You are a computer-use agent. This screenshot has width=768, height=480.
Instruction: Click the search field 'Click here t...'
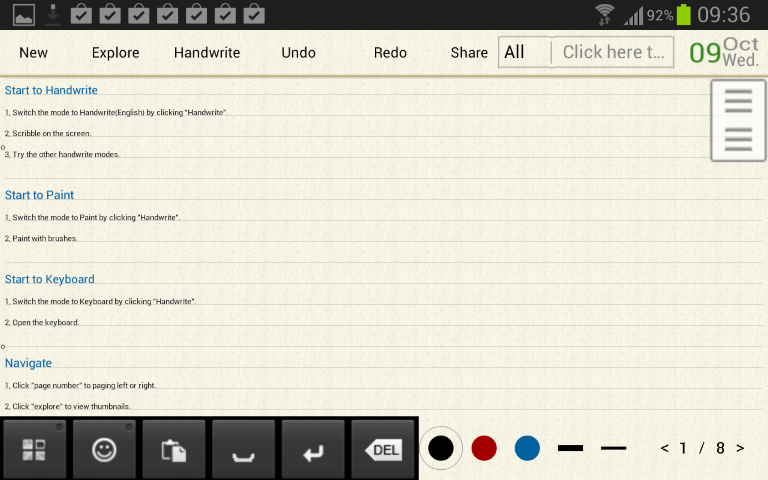click(612, 52)
